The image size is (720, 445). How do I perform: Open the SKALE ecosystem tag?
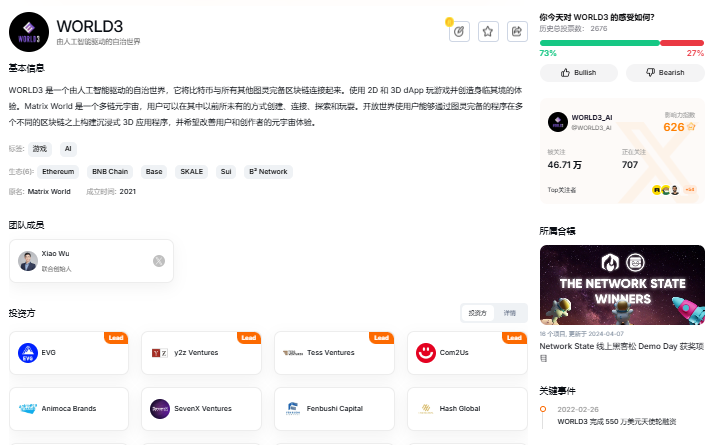point(191,172)
